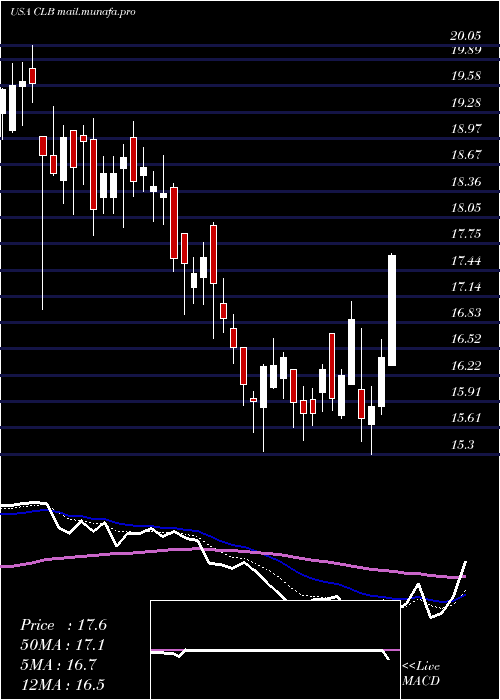Click the 17.44 price axis label
Screen dimensions: 500x700
[x=466, y=261]
